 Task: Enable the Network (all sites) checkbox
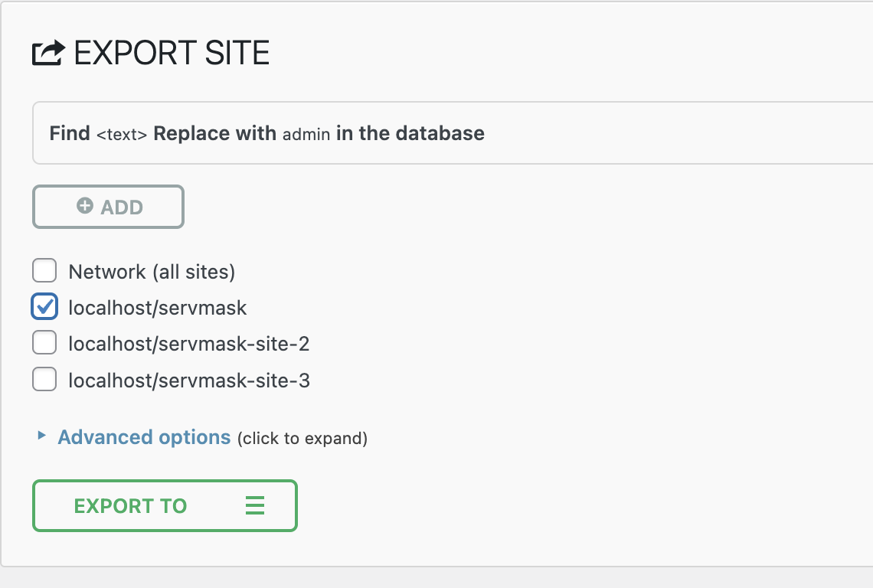44,271
